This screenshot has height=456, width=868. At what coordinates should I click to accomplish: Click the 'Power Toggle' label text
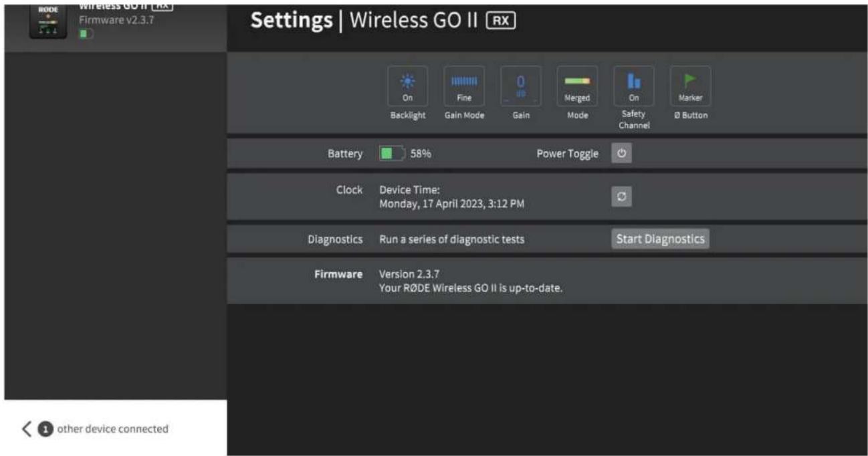click(x=569, y=154)
